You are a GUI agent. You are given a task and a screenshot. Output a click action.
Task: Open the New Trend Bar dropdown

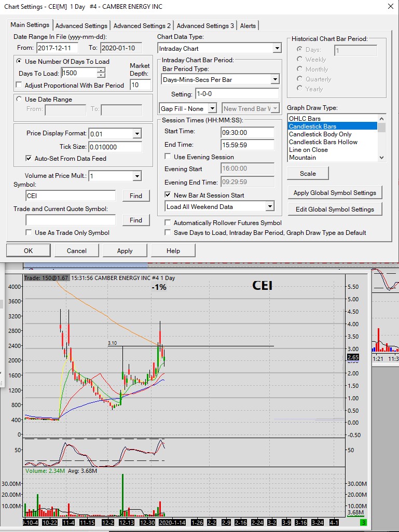coord(275,108)
